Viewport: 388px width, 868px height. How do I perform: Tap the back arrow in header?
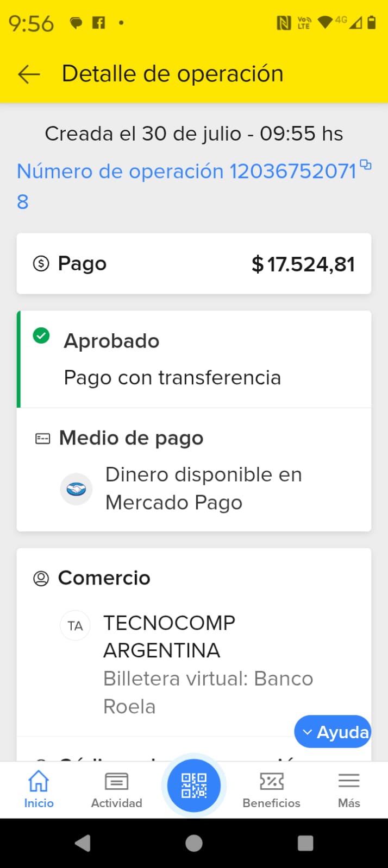click(x=29, y=74)
